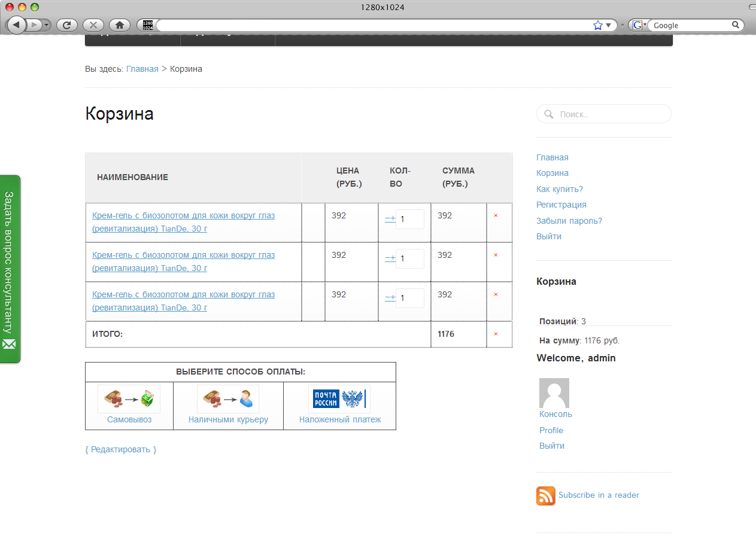Click into the site Поиск search box
Viewport: 756px width, 554px height.
604,114
